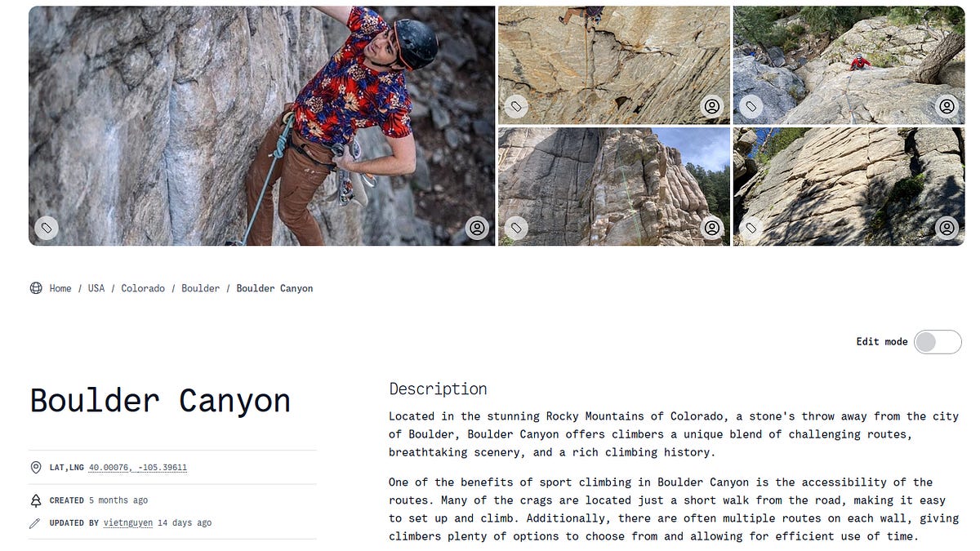This screenshot has width=980, height=551.
Task: Open the Colorado breadcrumb link
Action: [143, 288]
